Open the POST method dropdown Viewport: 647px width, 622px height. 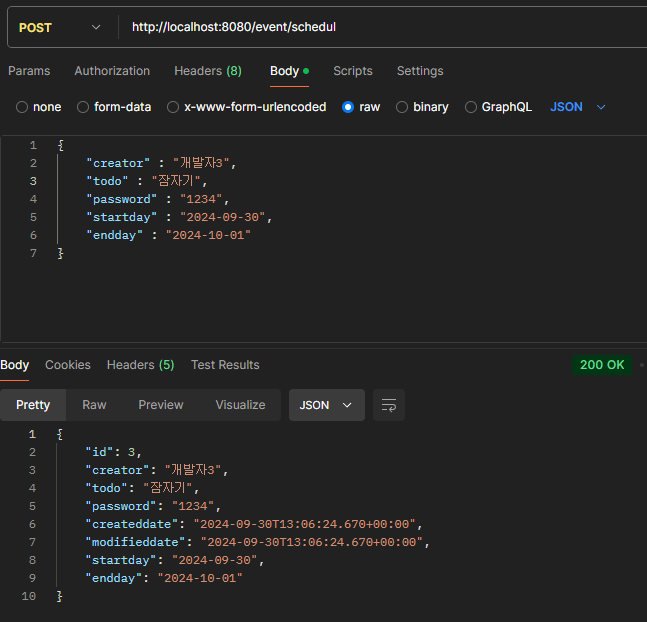click(60, 28)
